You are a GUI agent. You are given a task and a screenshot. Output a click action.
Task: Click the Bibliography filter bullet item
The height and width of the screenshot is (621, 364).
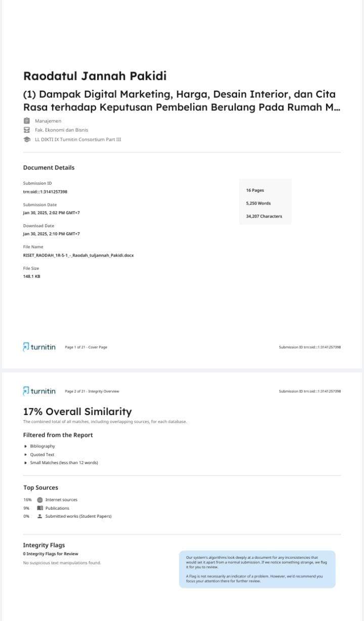point(42,446)
